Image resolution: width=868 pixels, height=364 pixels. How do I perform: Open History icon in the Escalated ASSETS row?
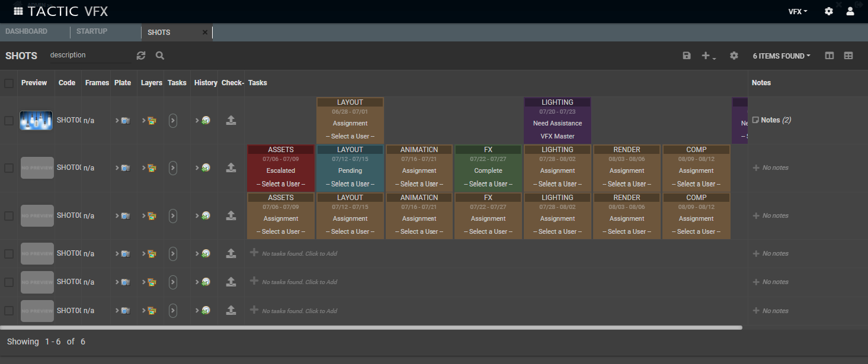(206, 168)
